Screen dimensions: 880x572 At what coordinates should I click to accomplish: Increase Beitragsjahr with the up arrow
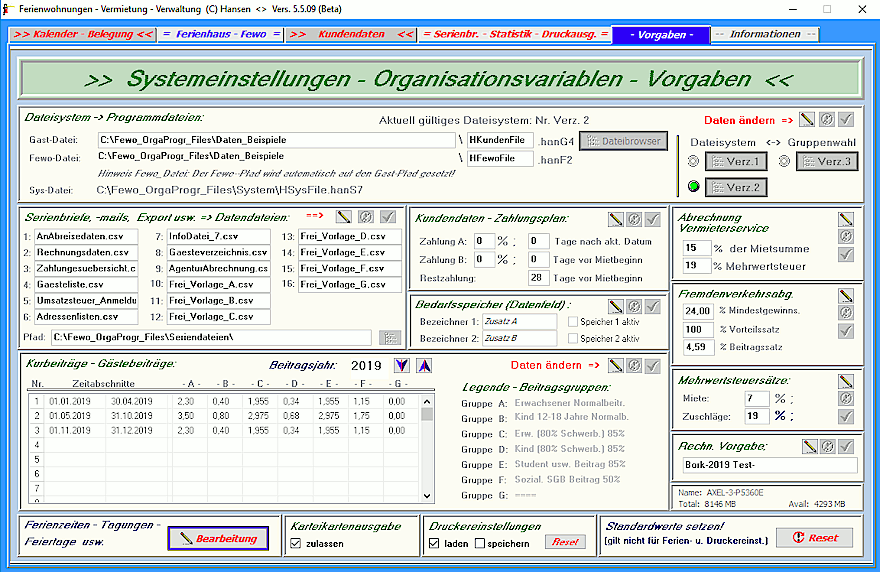point(424,366)
